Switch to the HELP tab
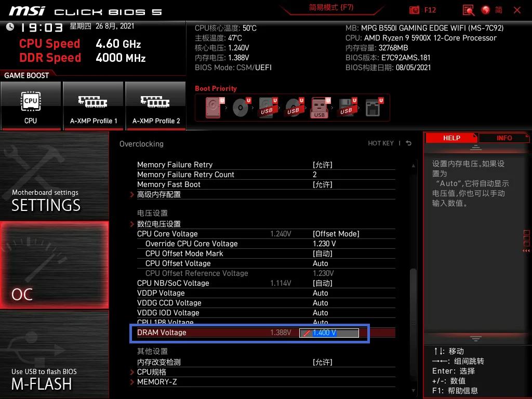Screen dimensions: 532x399 pos(451,138)
